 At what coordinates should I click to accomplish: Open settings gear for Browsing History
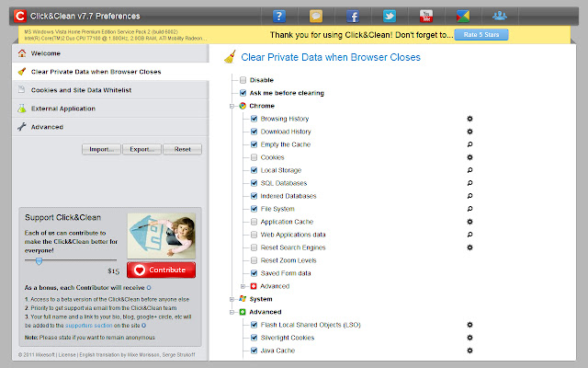click(x=469, y=119)
